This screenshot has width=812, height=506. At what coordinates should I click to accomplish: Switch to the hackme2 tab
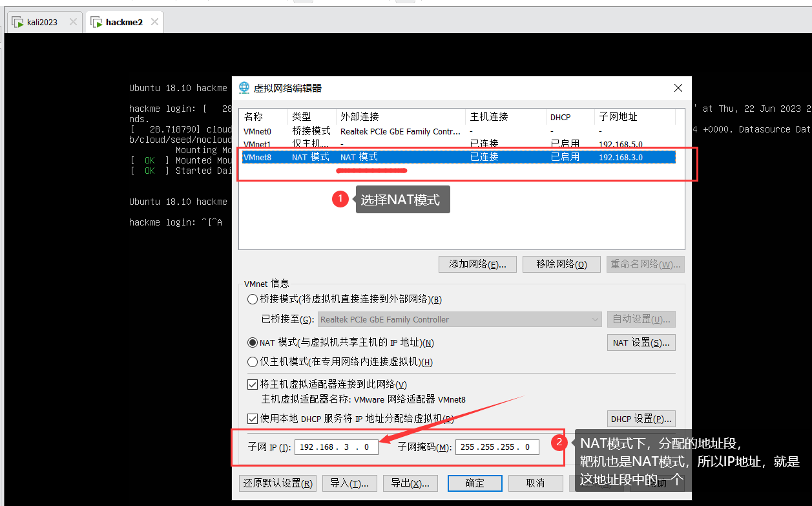pyautogui.click(x=123, y=22)
